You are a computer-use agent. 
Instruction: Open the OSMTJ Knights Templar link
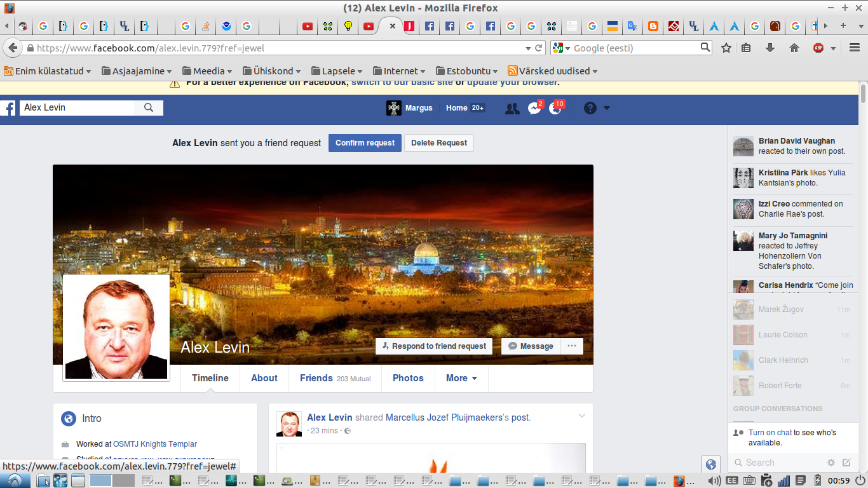point(155,444)
